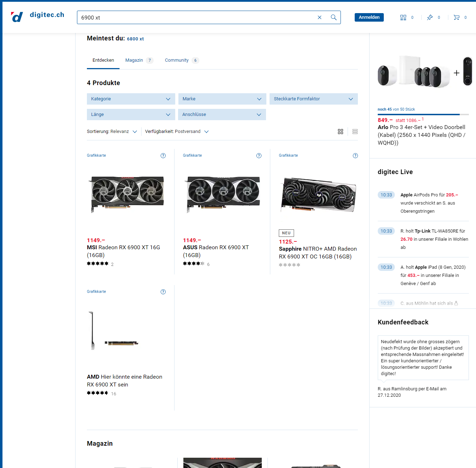Click the 'digitec Live' heading
This screenshot has width=476, height=468.
pyautogui.click(x=395, y=172)
